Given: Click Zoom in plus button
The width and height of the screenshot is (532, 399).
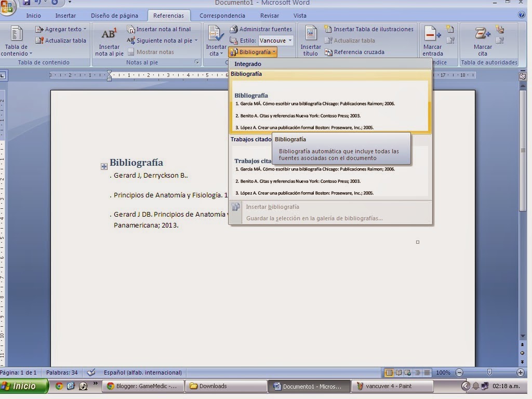Looking at the screenshot, I should [521, 373].
